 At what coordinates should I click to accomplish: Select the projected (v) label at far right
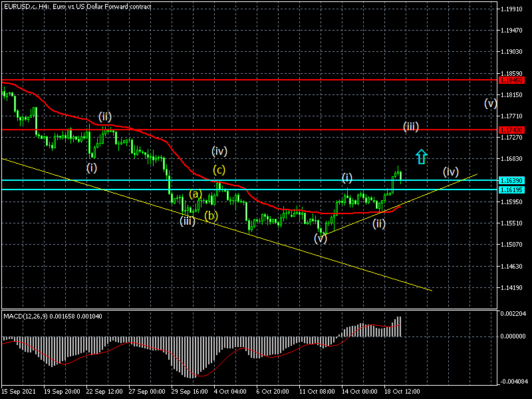[x=490, y=103]
